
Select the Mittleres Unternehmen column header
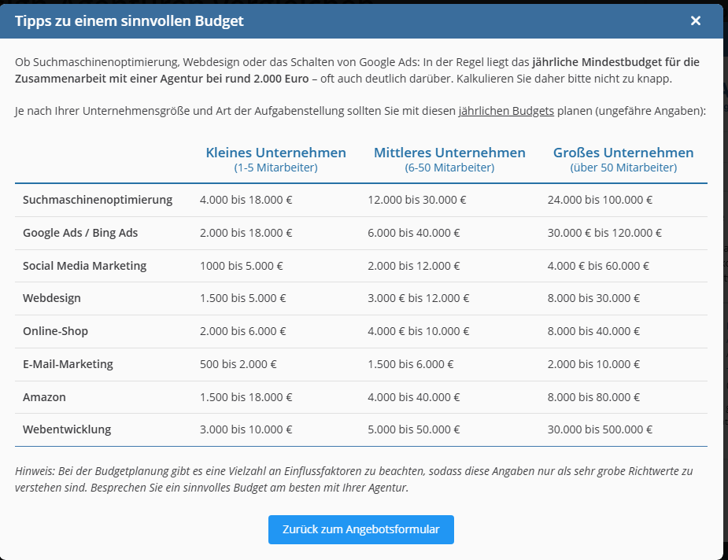pyautogui.click(x=449, y=159)
